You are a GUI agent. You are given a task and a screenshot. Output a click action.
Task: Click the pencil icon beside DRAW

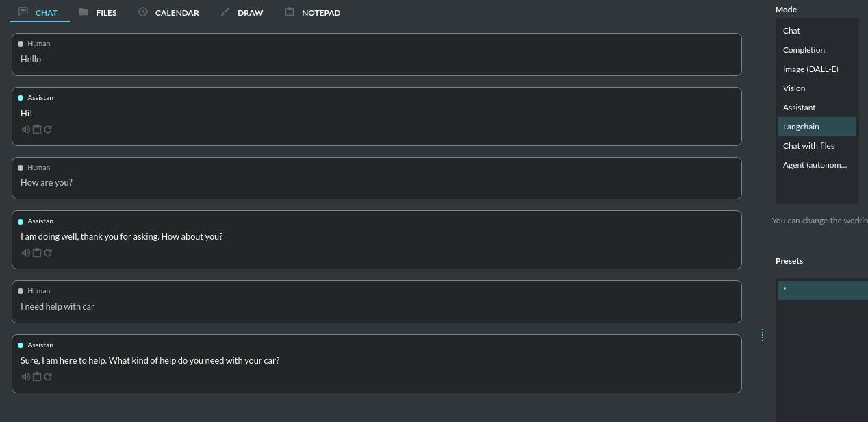point(225,12)
